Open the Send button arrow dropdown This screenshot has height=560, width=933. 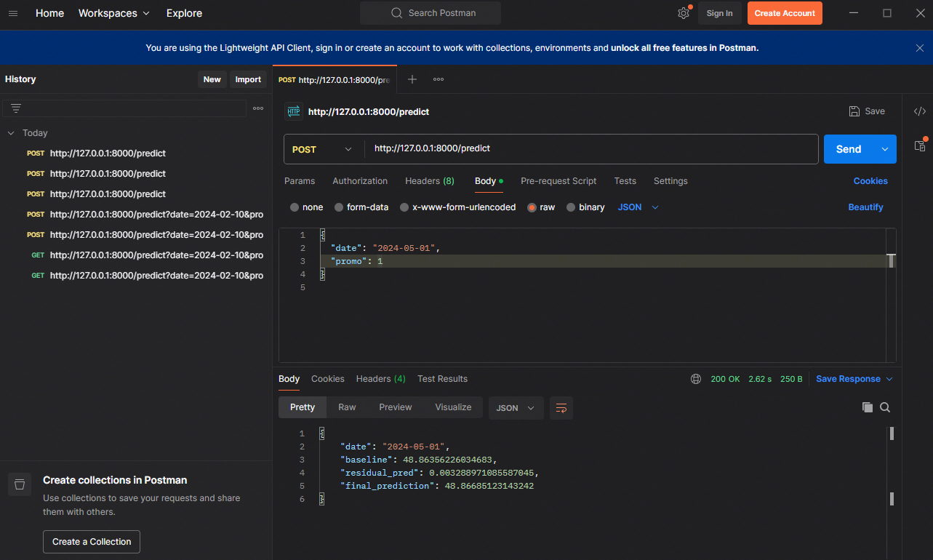[x=885, y=149]
